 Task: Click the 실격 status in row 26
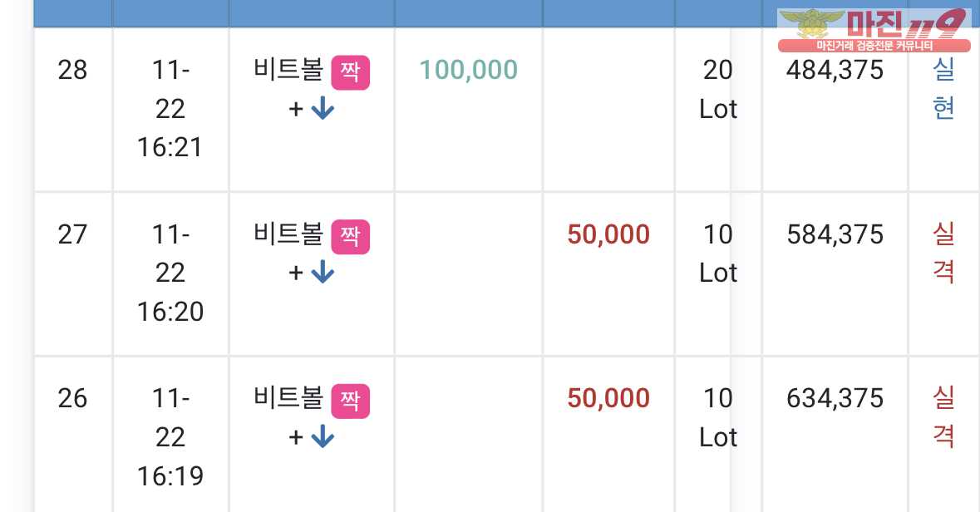pos(943,416)
